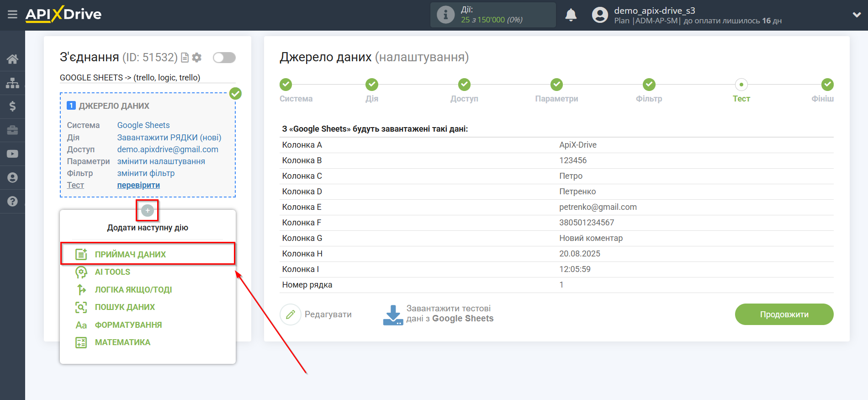
Task: Click the ПРИЙМАЧ ДАНИХ icon
Action: pos(81,254)
